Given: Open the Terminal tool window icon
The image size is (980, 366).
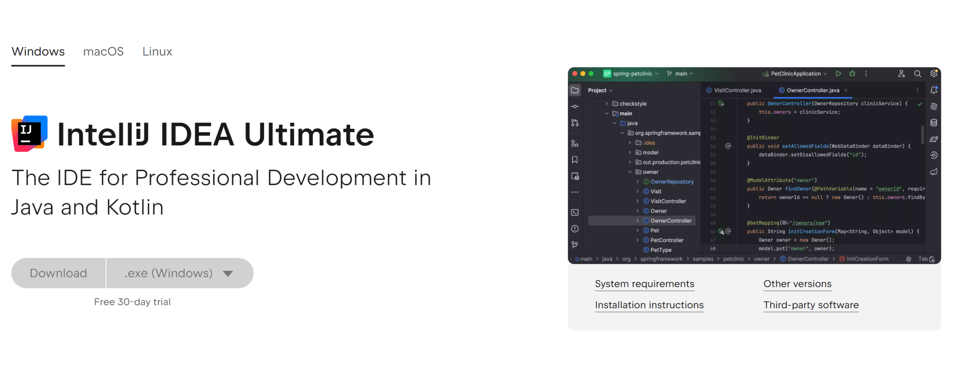Looking at the screenshot, I should point(575,212).
